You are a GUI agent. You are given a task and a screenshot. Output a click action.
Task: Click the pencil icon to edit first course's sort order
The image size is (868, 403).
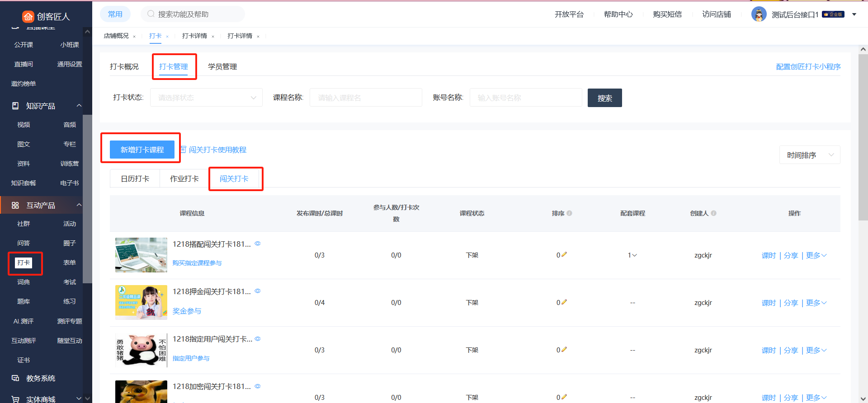tap(564, 255)
